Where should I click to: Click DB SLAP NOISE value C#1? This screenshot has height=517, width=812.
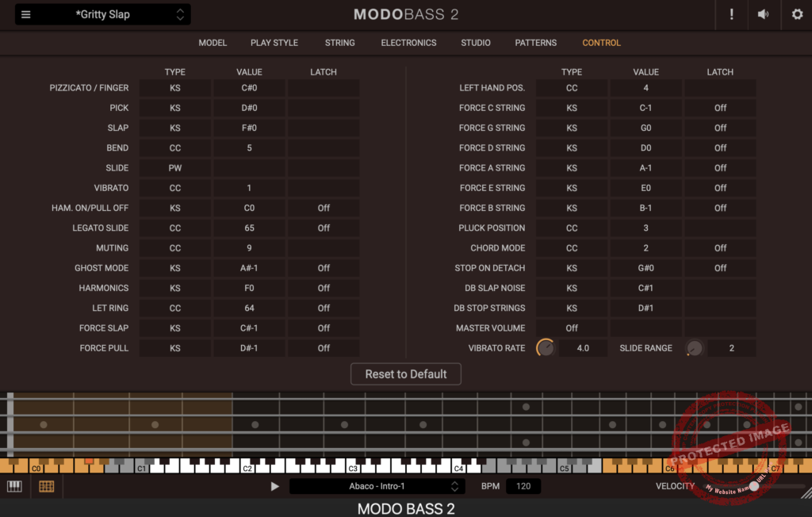tap(645, 288)
